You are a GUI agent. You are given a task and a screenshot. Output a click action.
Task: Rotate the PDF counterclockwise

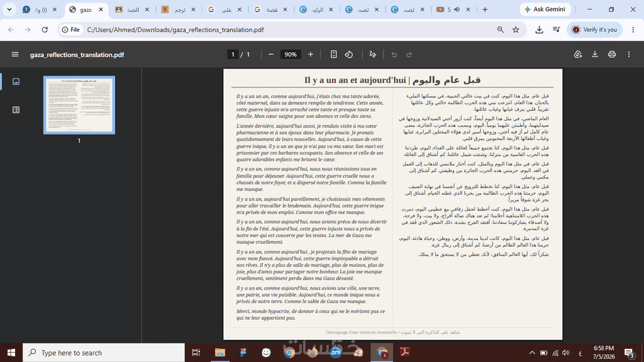(349, 54)
